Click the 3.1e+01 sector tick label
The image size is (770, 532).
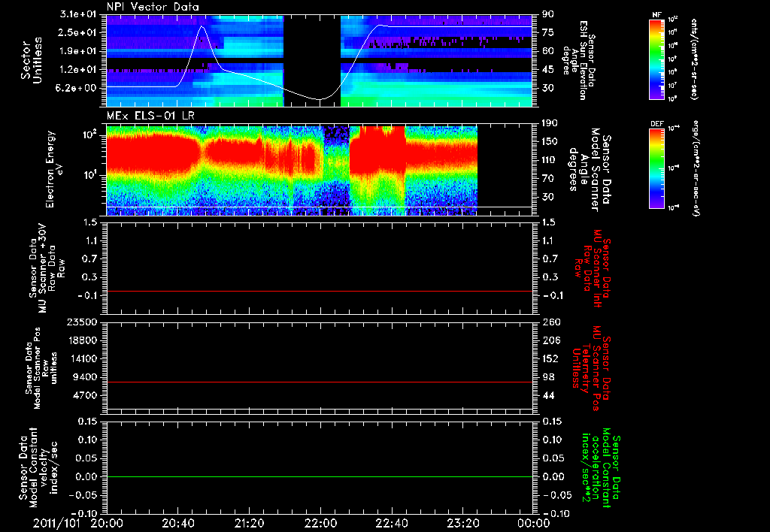click(78, 14)
